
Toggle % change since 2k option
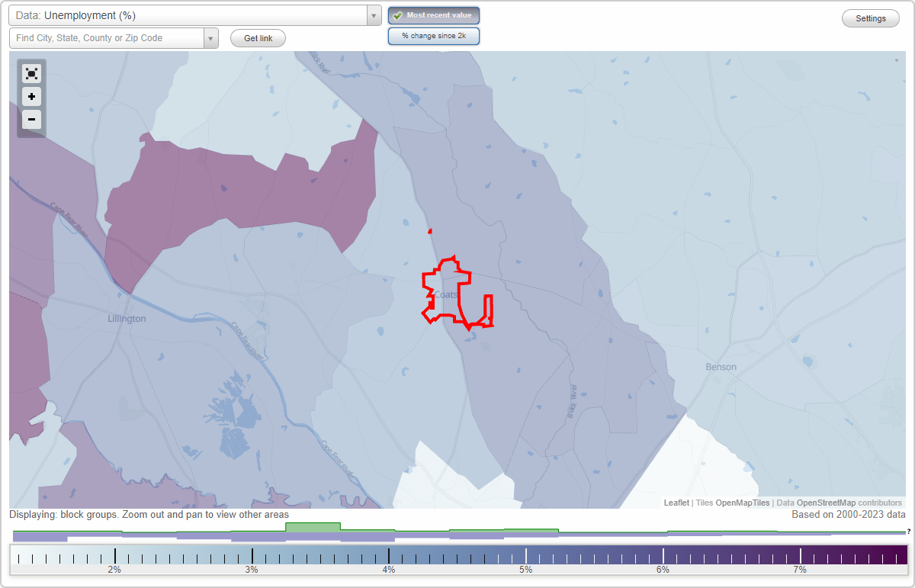click(434, 36)
